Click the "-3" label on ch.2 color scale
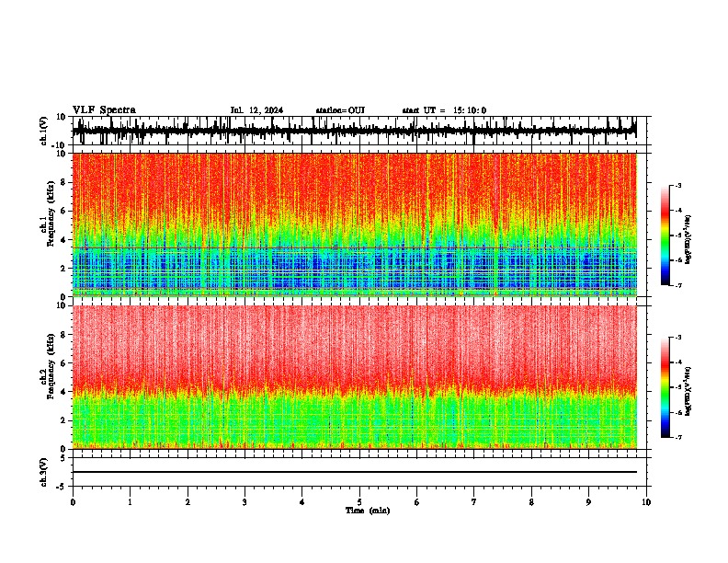This screenshot has height=563, width=728. [678, 338]
